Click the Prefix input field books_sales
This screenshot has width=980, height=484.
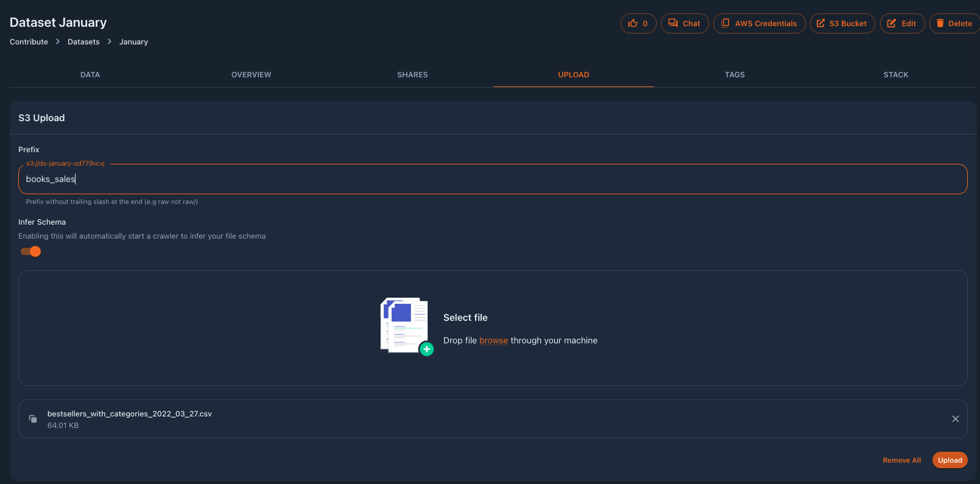pyautogui.click(x=493, y=179)
